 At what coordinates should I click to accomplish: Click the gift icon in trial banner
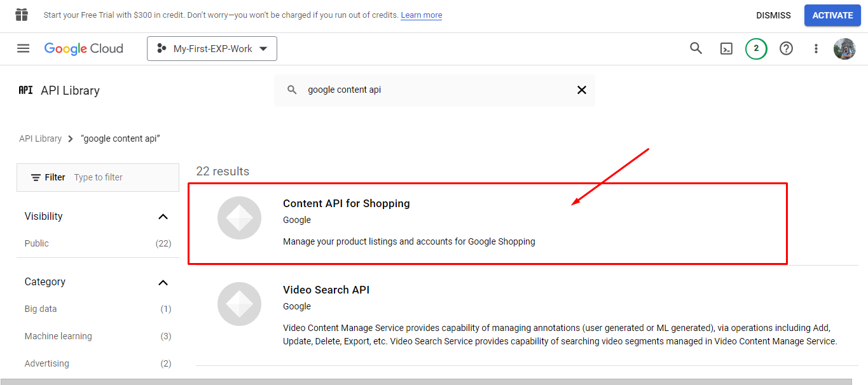point(22,15)
